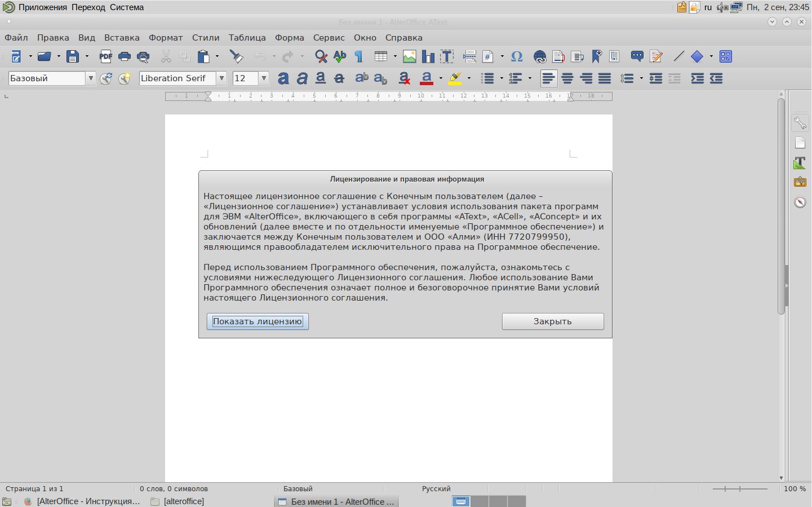Screen dimensions: 812x507
Task: Open the sidebar Styles panel
Action: (x=800, y=162)
